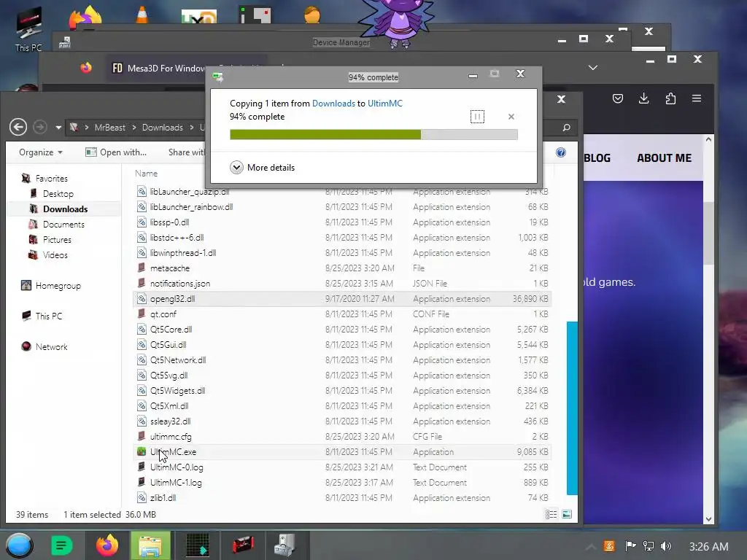Open Firefox extensions puzzle icon
Viewport: 747px width, 560px height.
(670, 98)
